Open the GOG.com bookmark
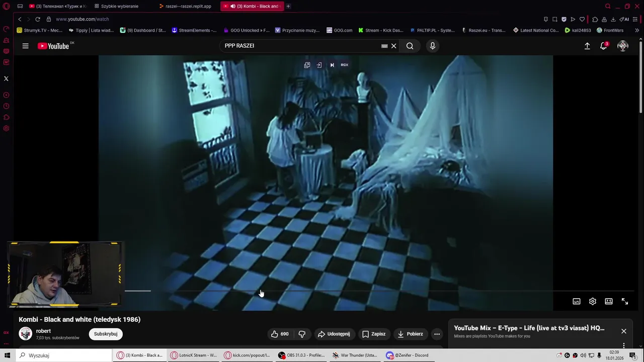644x362 pixels. point(339,30)
